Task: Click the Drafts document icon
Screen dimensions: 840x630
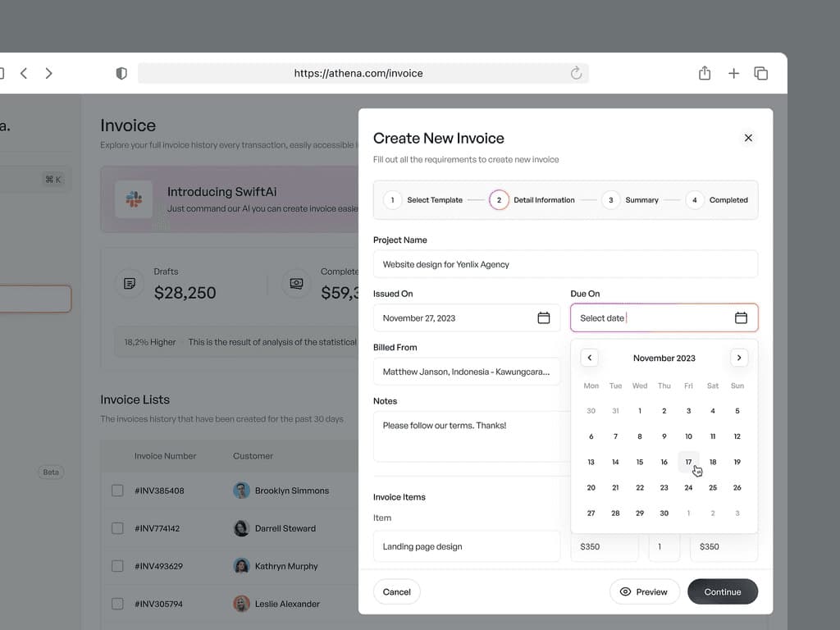Action: 129,283
